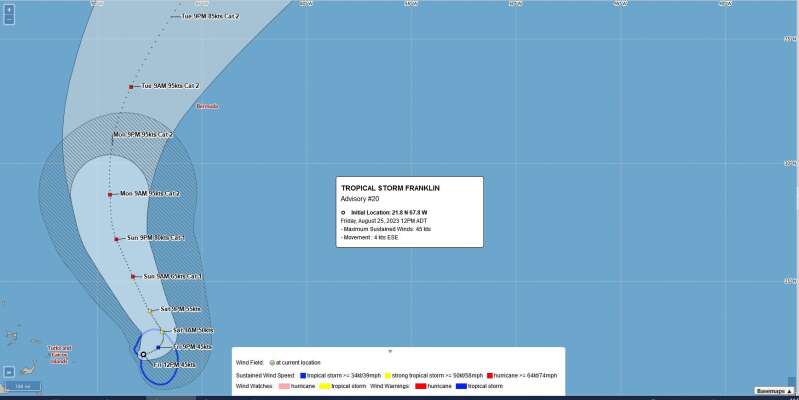Select the Sun 9PM 80kts Cat 1 point
The image size is (799, 400).
116,238
